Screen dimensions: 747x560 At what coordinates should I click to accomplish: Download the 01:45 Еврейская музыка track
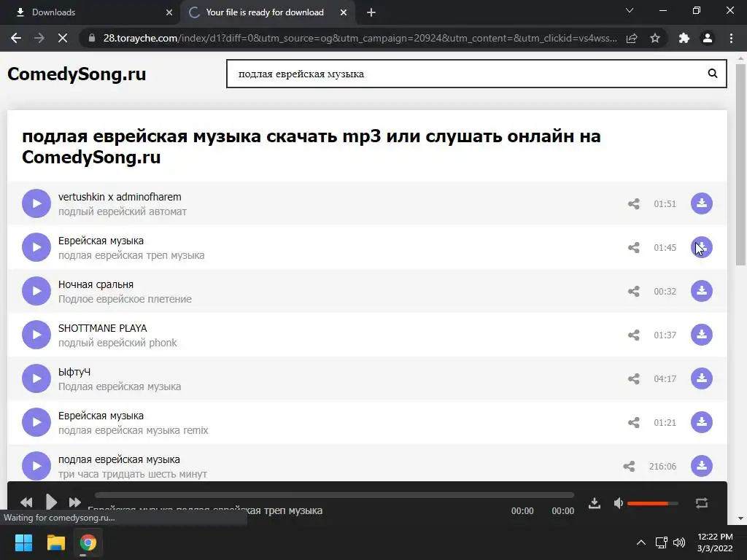point(702,247)
